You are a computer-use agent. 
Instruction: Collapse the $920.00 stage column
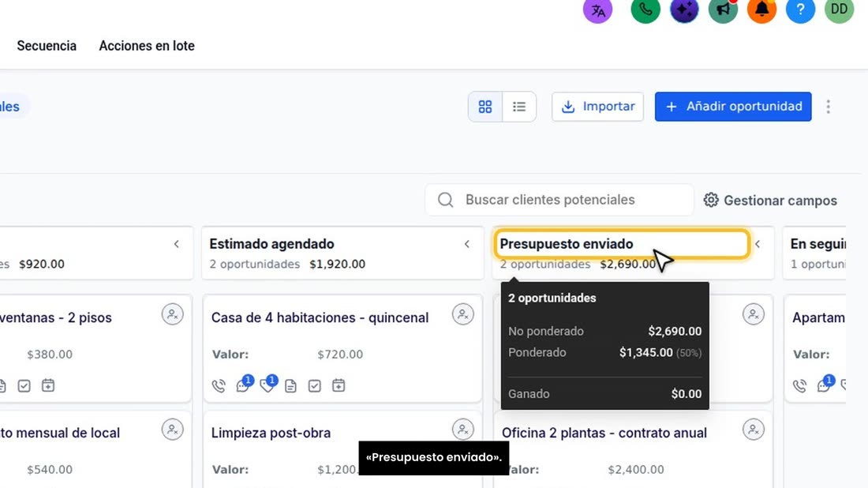[x=177, y=244]
